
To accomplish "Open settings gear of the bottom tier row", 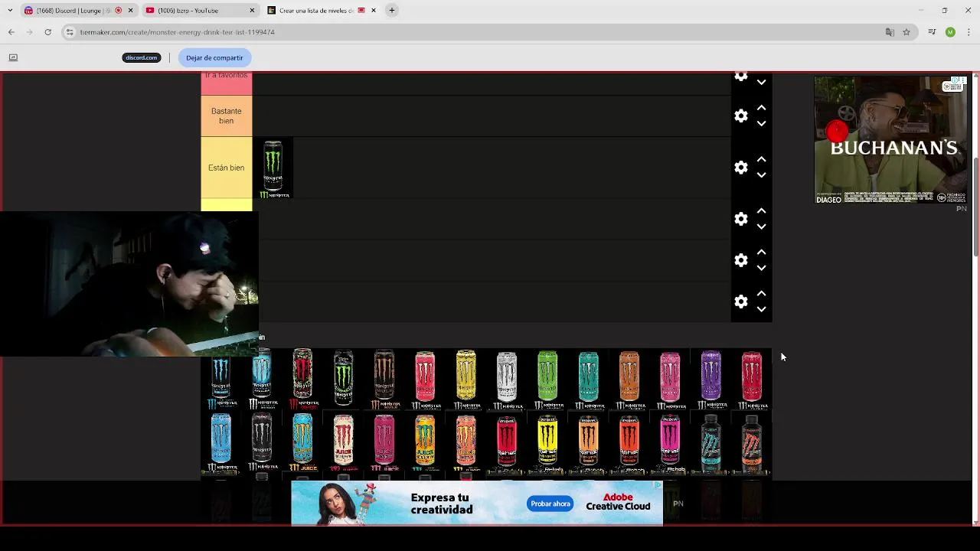I will tap(740, 302).
